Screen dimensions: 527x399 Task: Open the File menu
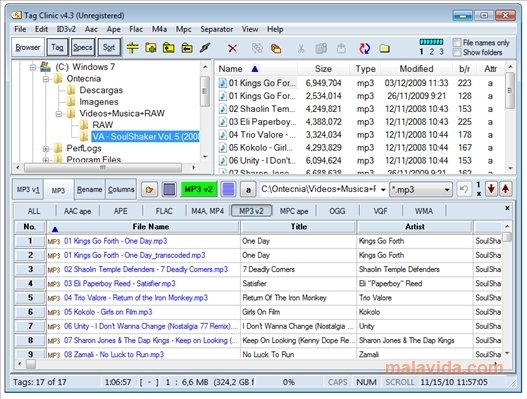click(x=20, y=29)
